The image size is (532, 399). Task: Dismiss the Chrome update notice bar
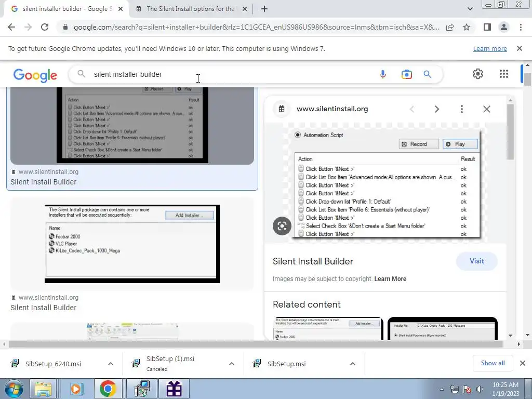pyautogui.click(x=520, y=48)
